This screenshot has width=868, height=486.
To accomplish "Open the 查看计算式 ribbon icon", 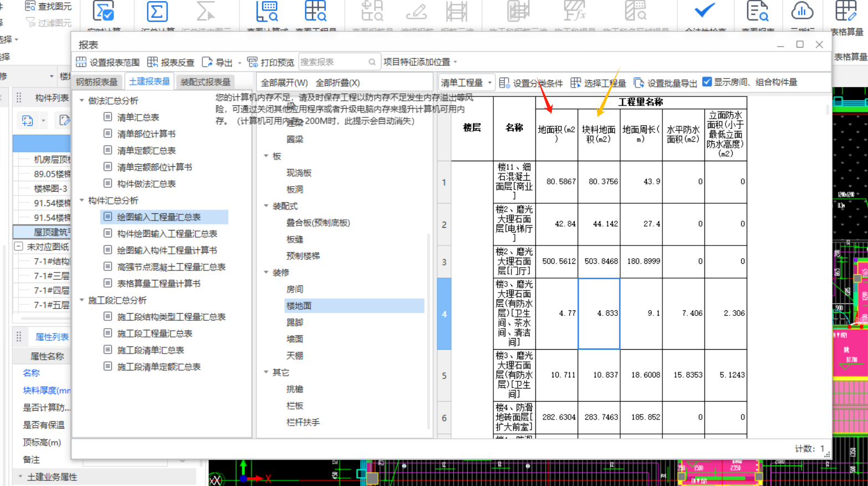I will click(x=267, y=12).
